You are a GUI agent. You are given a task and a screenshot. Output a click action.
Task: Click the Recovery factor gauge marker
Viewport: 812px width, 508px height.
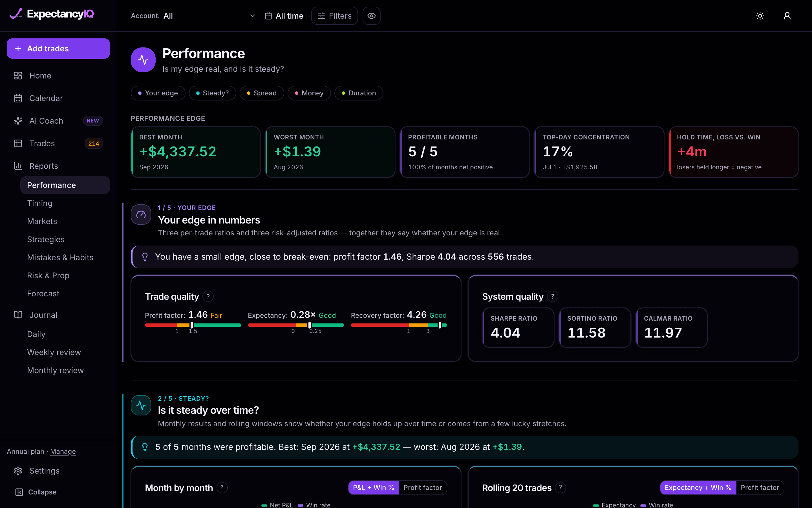pyautogui.click(x=440, y=325)
